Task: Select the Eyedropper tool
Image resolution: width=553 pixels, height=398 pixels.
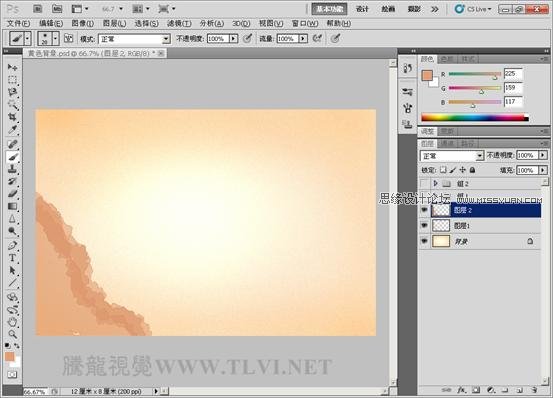Action: coord(13,129)
